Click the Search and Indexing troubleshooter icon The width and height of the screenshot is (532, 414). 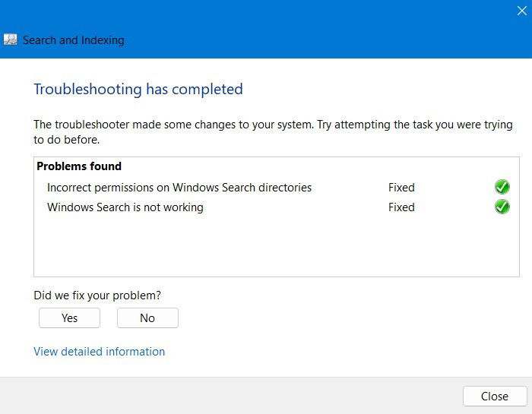(x=10, y=40)
